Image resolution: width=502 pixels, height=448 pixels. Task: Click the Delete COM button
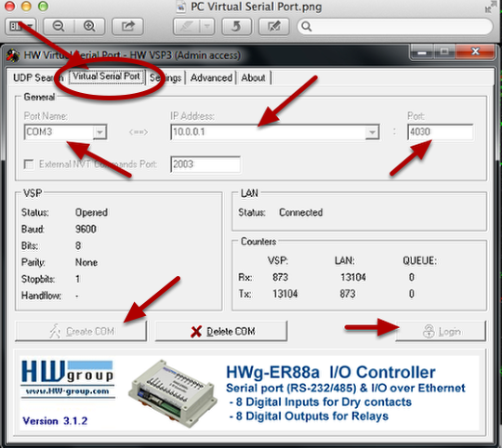[221, 331]
